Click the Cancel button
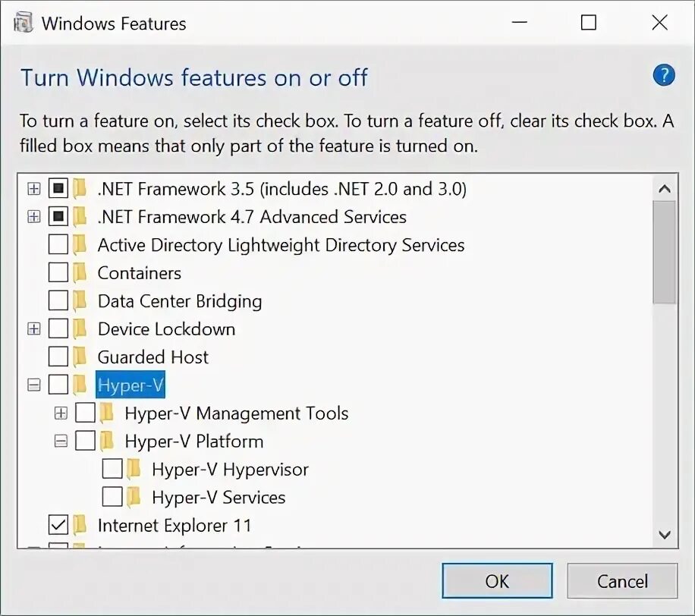 point(621,581)
